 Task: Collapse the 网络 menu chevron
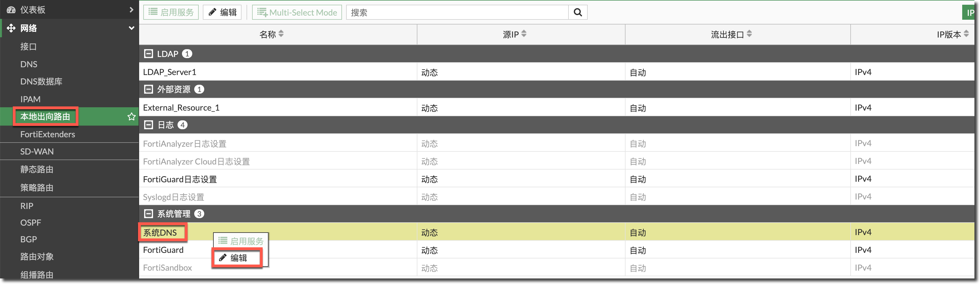(x=131, y=28)
